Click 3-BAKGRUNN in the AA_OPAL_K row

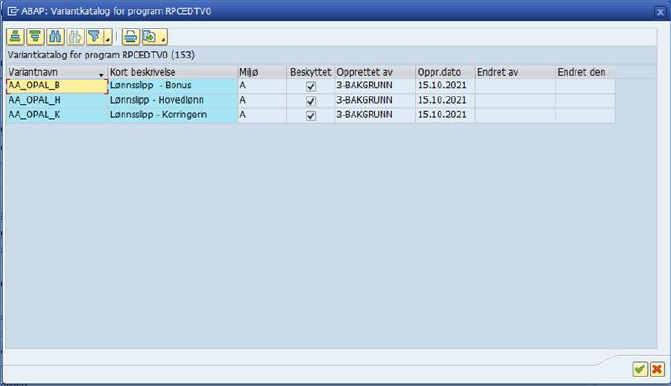[375, 115]
